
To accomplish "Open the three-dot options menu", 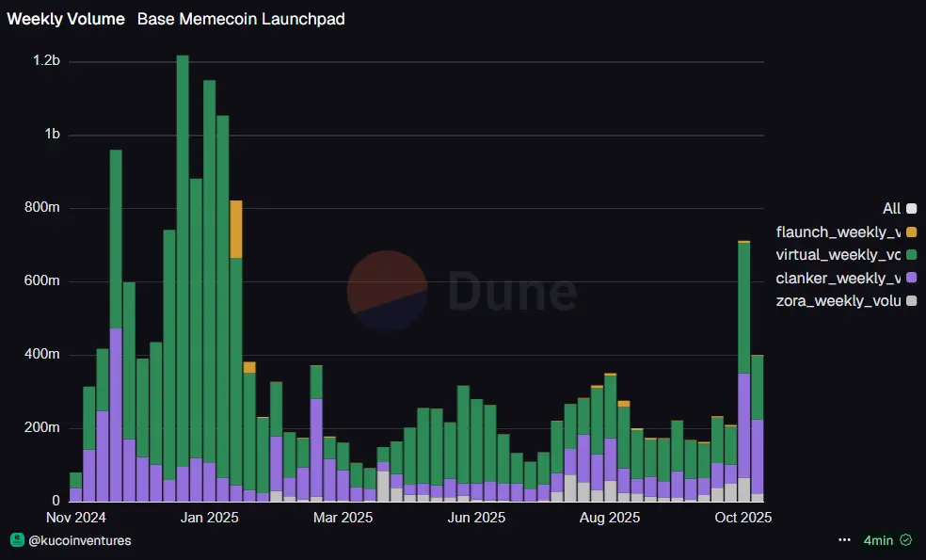I will 844,540.
